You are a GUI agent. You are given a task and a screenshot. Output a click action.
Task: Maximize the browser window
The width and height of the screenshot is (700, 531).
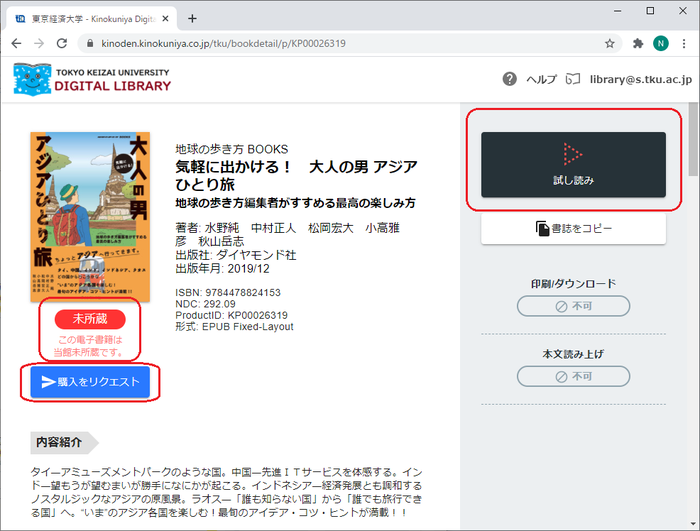pyautogui.click(x=650, y=11)
